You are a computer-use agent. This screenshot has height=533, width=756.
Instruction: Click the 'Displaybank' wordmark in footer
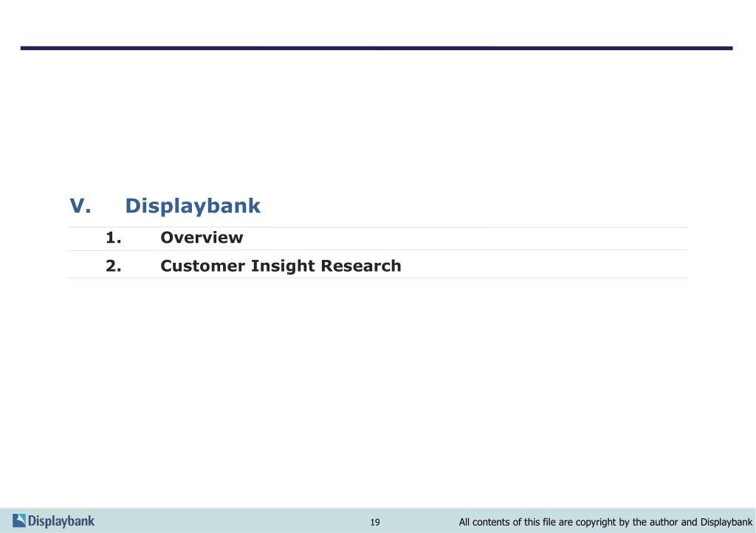click(61, 521)
